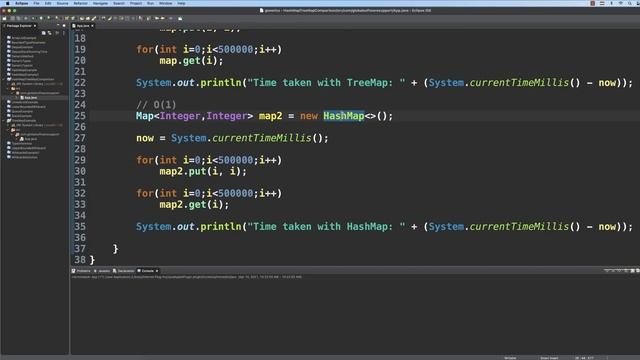Screen dimensions: 640x360
Task: Click the green Run toolbar icon
Action: click(x=41, y=18)
